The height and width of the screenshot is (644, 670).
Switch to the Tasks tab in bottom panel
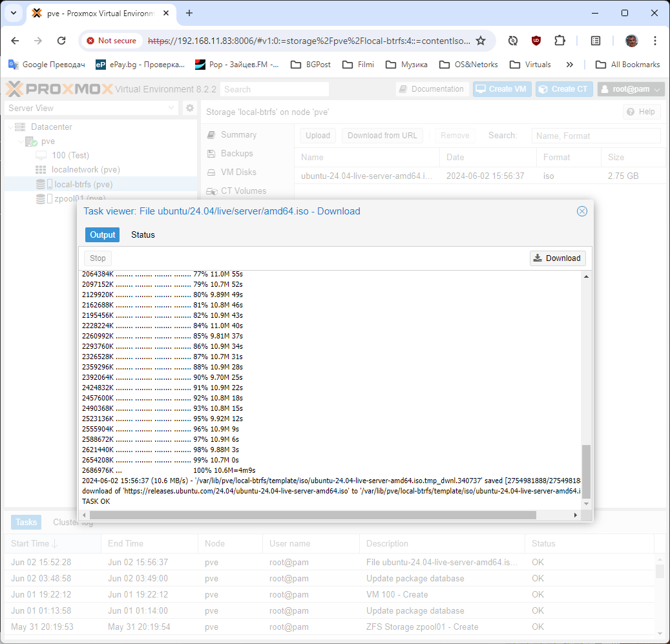pos(26,522)
